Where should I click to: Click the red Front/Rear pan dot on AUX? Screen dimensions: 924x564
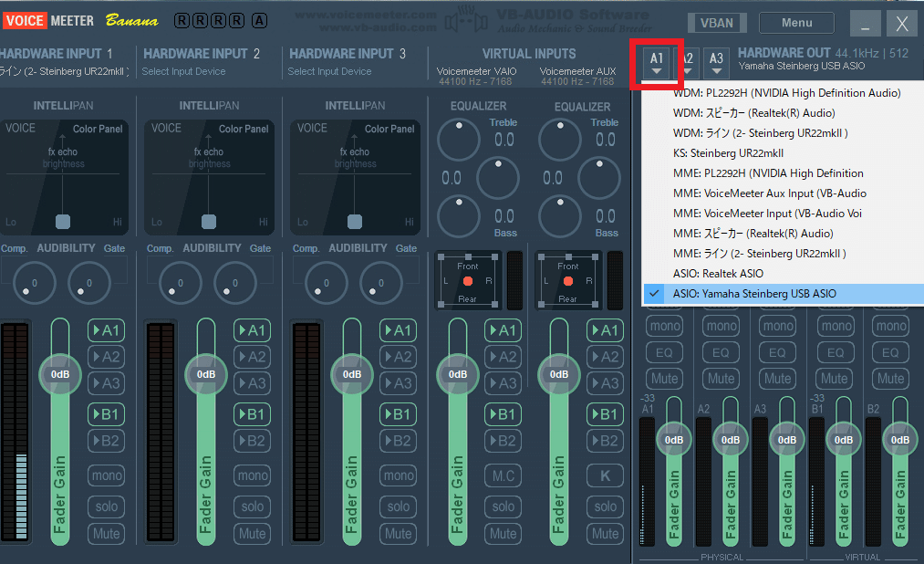[x=568, y=281]
